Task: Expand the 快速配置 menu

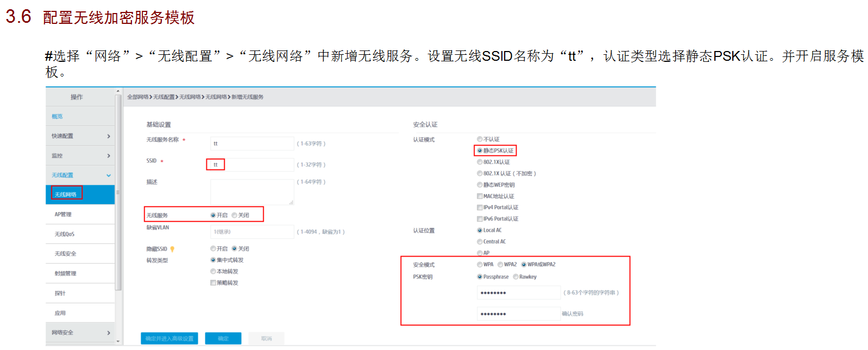Action: pos(80,136)
